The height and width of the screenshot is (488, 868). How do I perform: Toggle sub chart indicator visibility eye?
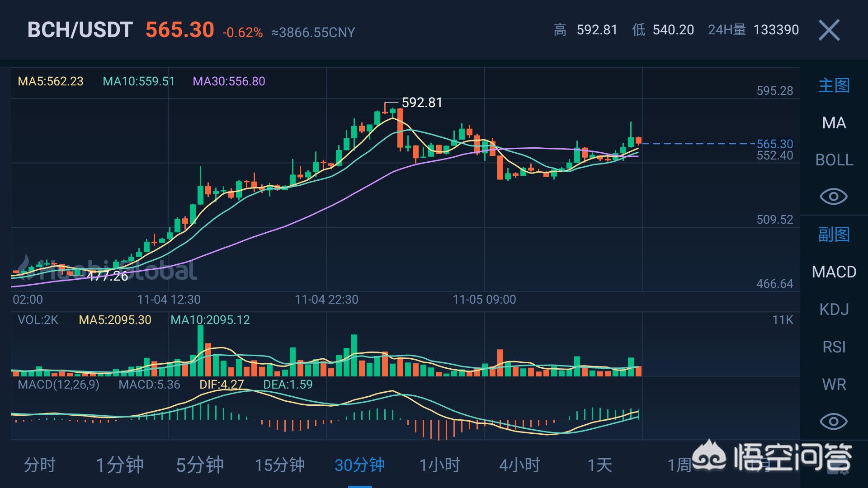[x=833, y=422]
